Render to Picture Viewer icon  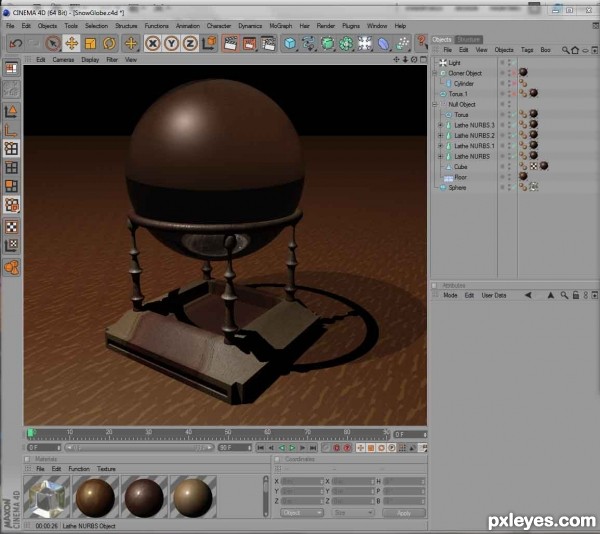(x=249, y=43)
